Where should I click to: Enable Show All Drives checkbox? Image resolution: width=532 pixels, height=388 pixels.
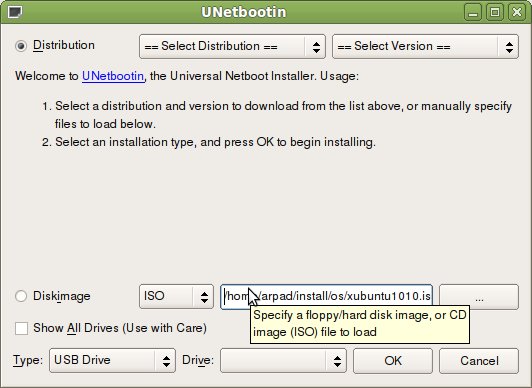point(21,328)
